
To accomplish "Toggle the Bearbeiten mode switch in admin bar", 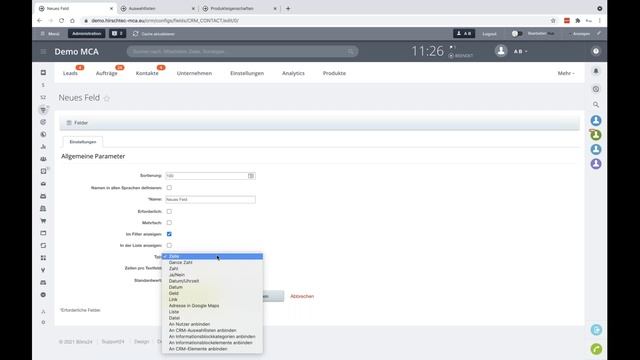I will click(516, 34).
